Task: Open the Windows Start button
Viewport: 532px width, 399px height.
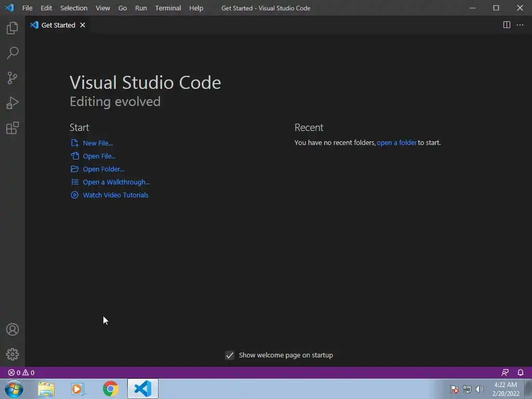Action: (14, 389)
